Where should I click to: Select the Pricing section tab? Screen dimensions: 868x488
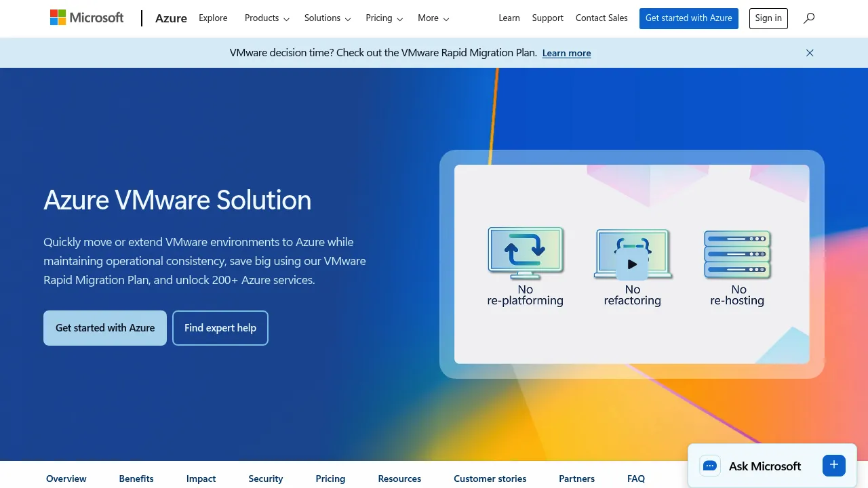pos(330,479)
